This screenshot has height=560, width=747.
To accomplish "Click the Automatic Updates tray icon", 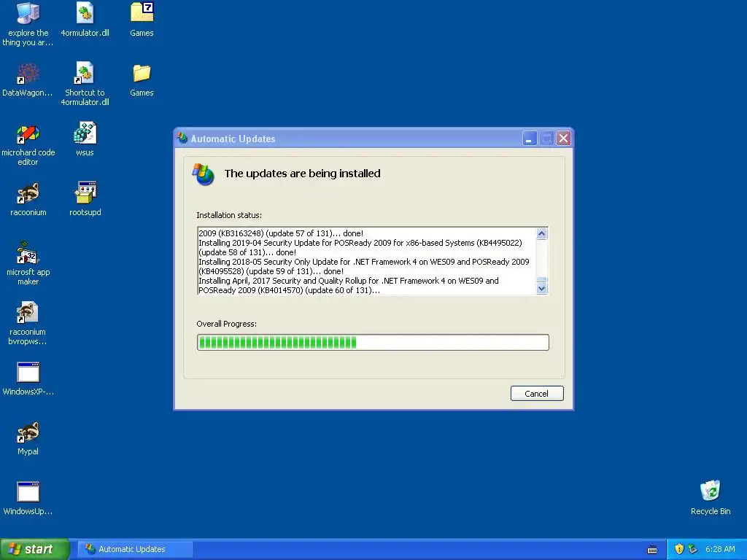I will [x=692, y=549].
